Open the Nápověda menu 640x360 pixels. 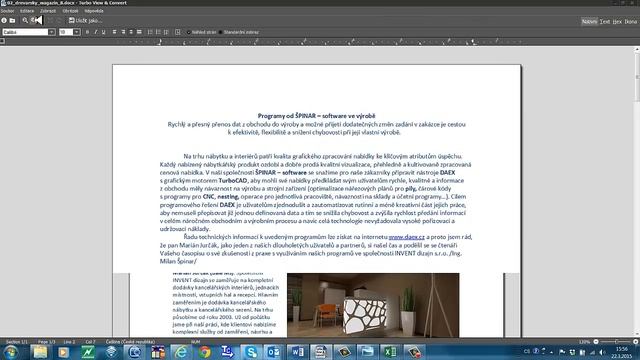94,11
